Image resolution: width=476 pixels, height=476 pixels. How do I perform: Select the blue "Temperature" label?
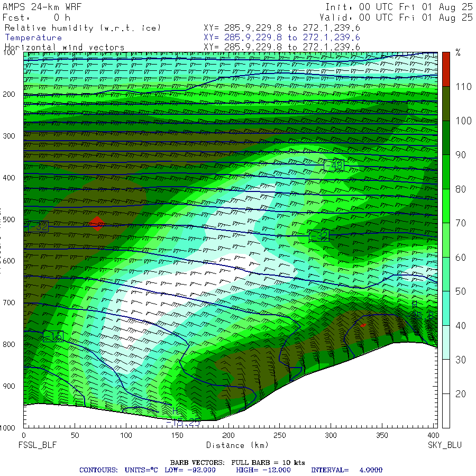point(33,38)
